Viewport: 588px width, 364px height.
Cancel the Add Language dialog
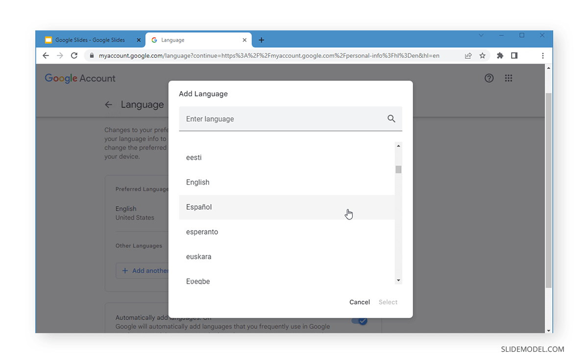tap(360, 302)
